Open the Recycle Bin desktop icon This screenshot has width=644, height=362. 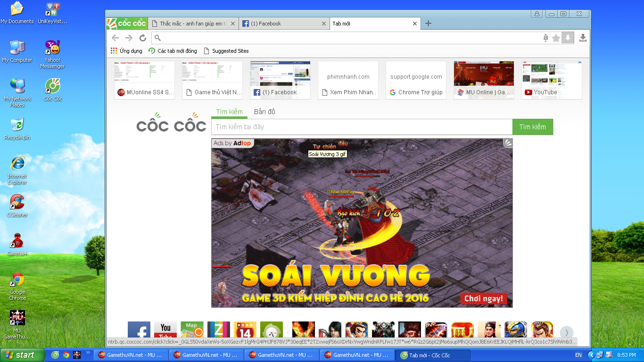[17, 129]
